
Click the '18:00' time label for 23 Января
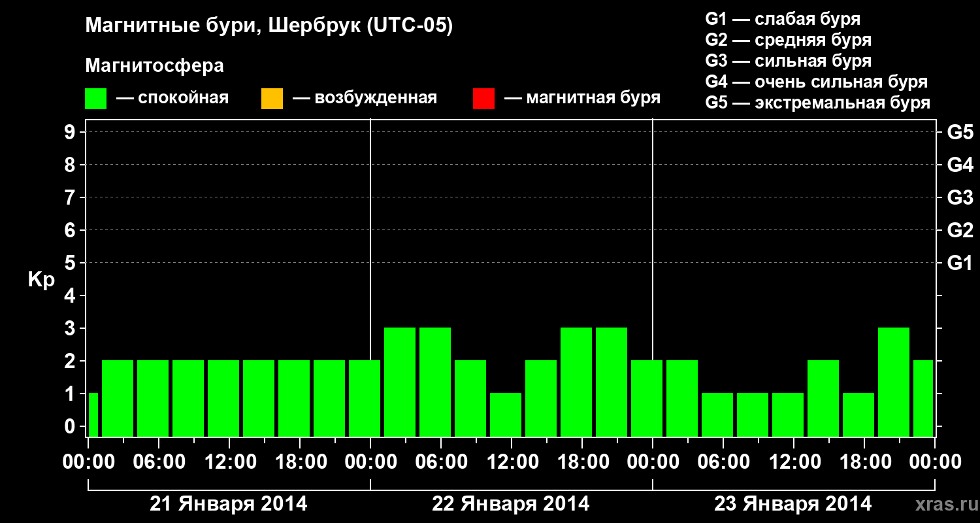point(864,462)
